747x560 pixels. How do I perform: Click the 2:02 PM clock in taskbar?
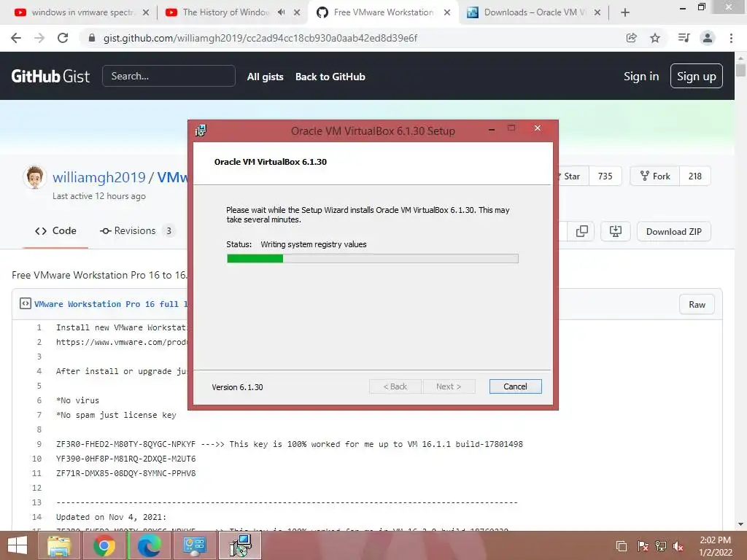pos(715,540)
